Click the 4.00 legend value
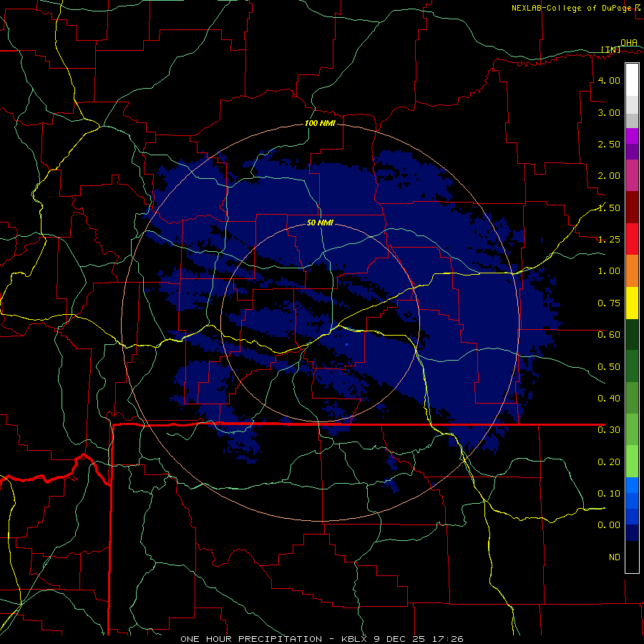Screen dimensions: 644x644 coord(609,80)
